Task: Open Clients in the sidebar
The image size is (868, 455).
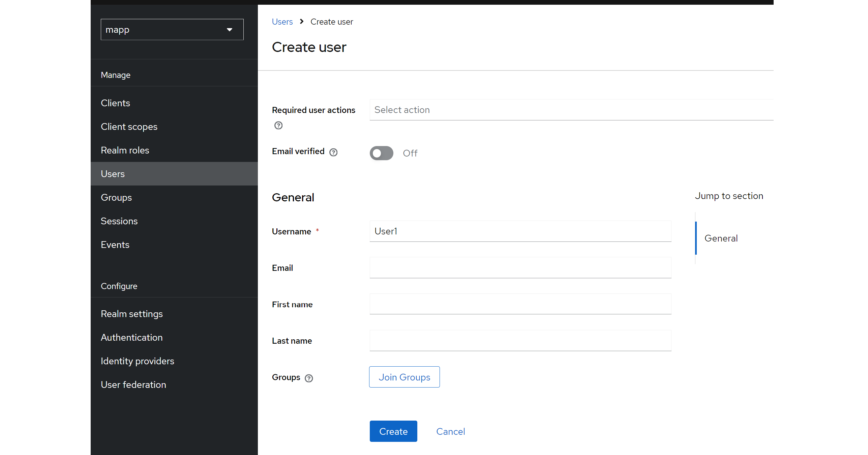Action: point(115,103)
